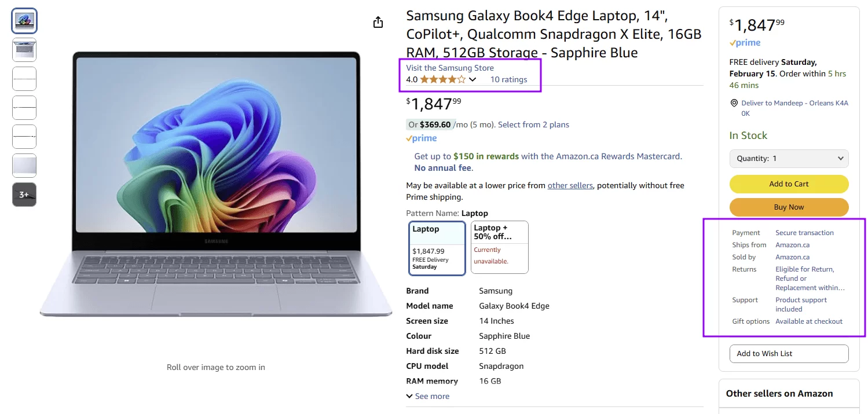Click the Prime logo below the installment plan
Viewport: 868px width, 414px height.
point(421,138)
